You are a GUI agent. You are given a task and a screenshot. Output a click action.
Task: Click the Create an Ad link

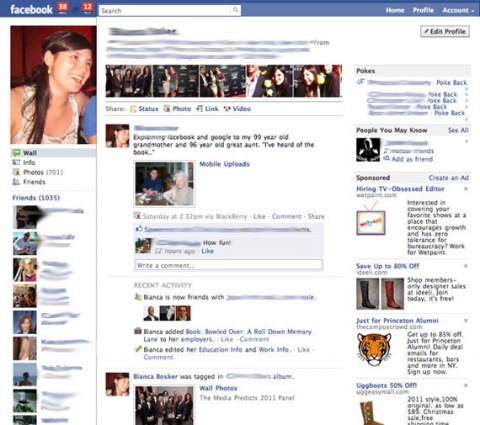(448, 178)
